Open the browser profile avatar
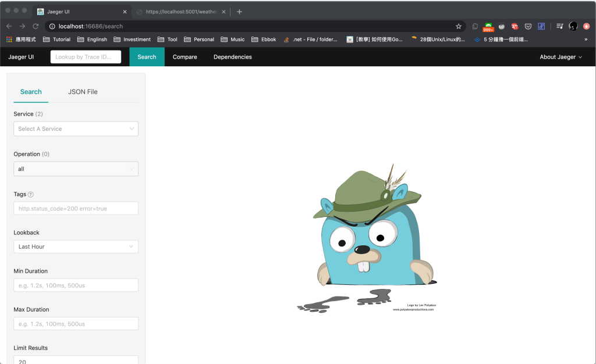 [x=573, y=26]
